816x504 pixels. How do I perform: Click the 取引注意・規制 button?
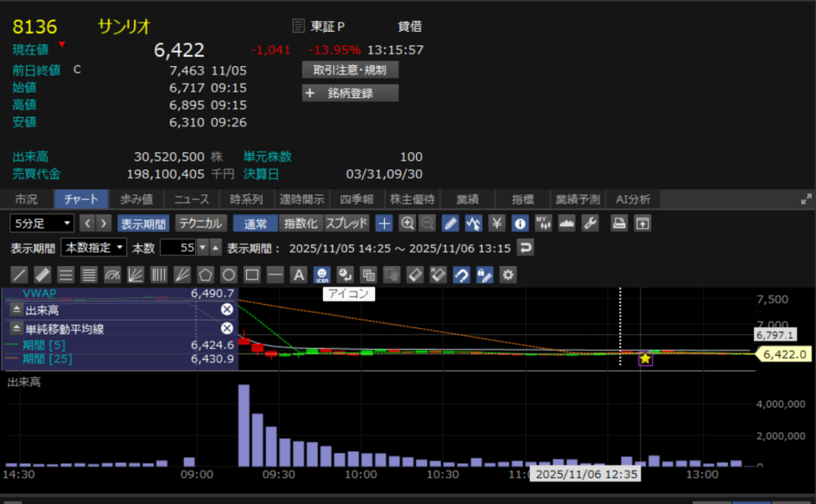coord(350,70)
